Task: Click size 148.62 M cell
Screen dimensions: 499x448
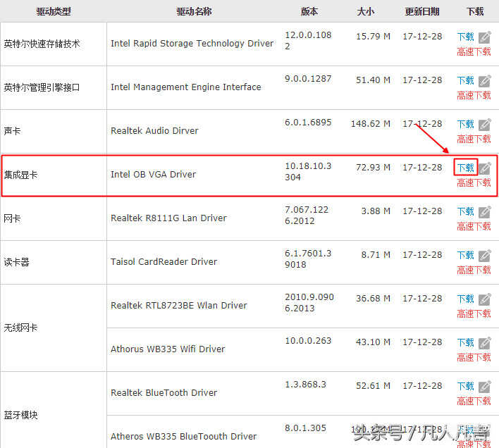Action: (x=371, y=123)
